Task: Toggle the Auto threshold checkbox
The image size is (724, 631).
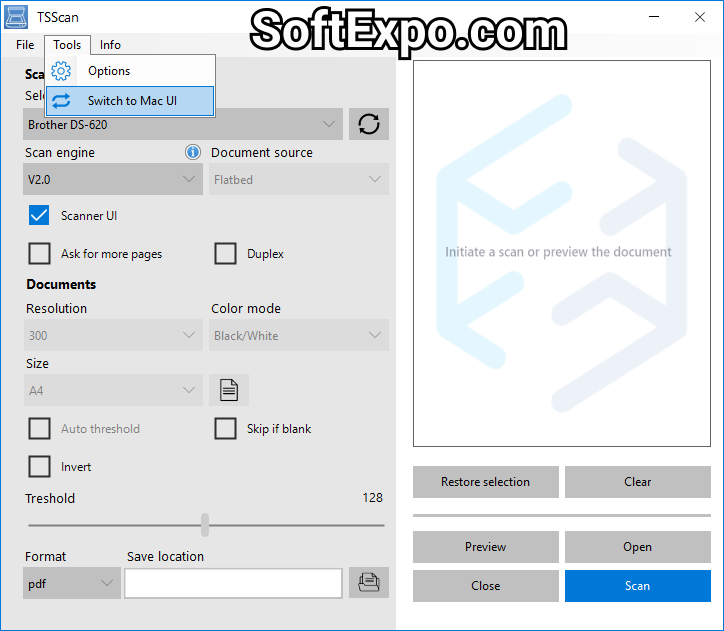Action: [x=39, y=428]
